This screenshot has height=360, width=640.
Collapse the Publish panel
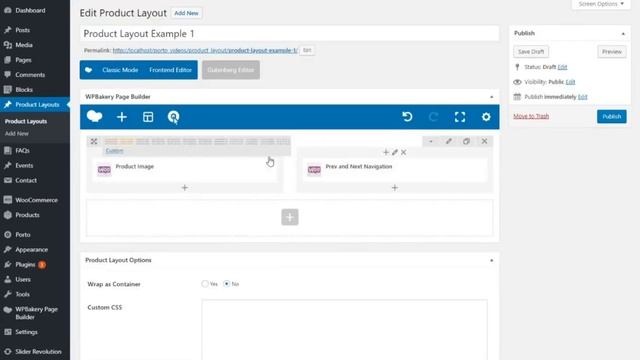coord(623,33)
